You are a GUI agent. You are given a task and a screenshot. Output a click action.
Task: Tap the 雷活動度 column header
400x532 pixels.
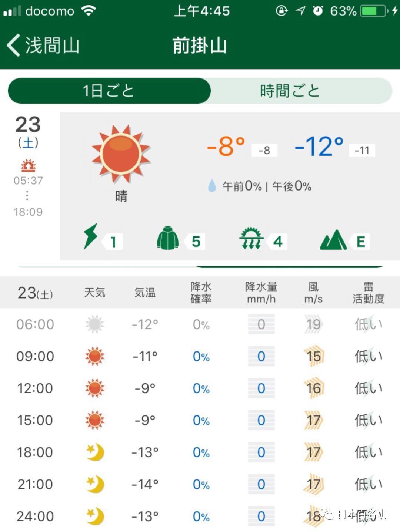pyautogui.click(x=368, y=292)
